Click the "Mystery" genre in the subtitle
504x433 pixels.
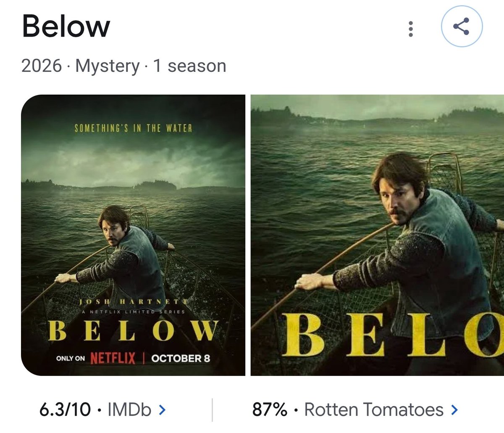click(x=107, y=66)
